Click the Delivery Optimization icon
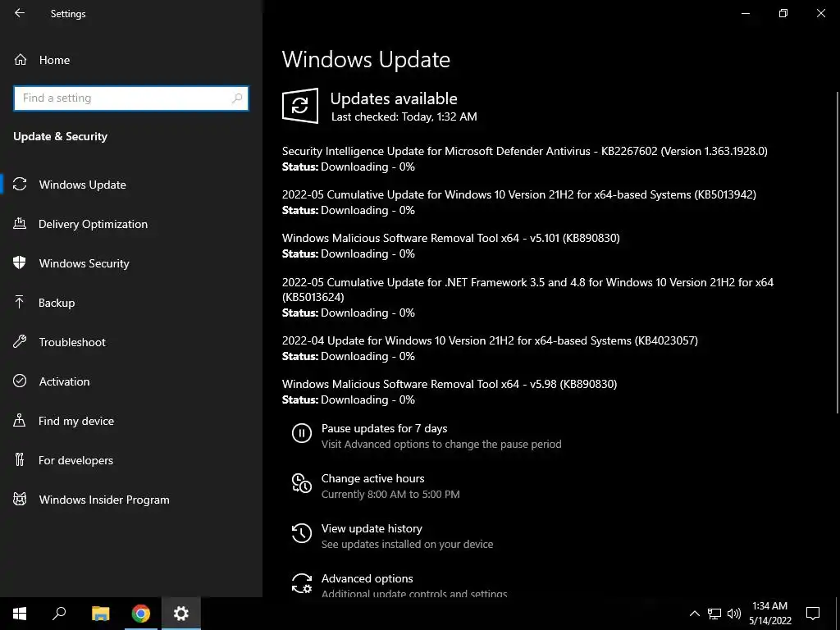 pyautogui.click(x=20, y=223)
